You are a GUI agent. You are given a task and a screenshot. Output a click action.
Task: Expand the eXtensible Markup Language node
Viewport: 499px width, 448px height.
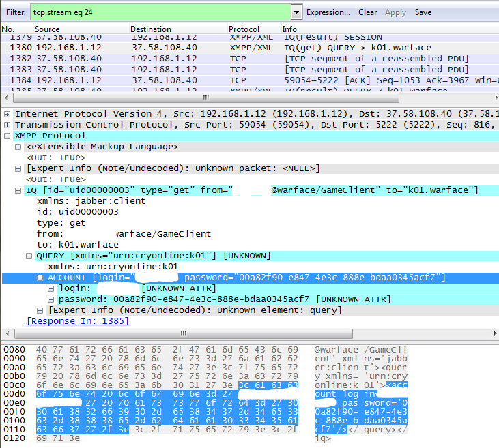click(x=18, y=147)
